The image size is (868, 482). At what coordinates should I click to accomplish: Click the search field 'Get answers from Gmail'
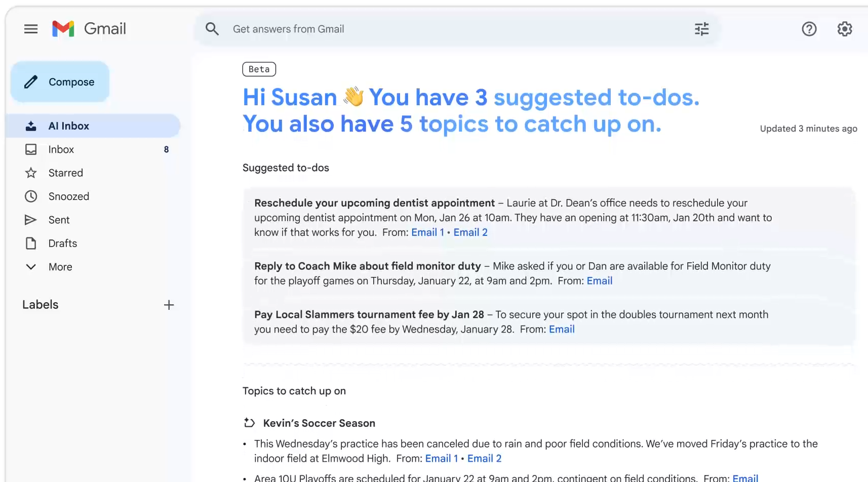point(456,29)
